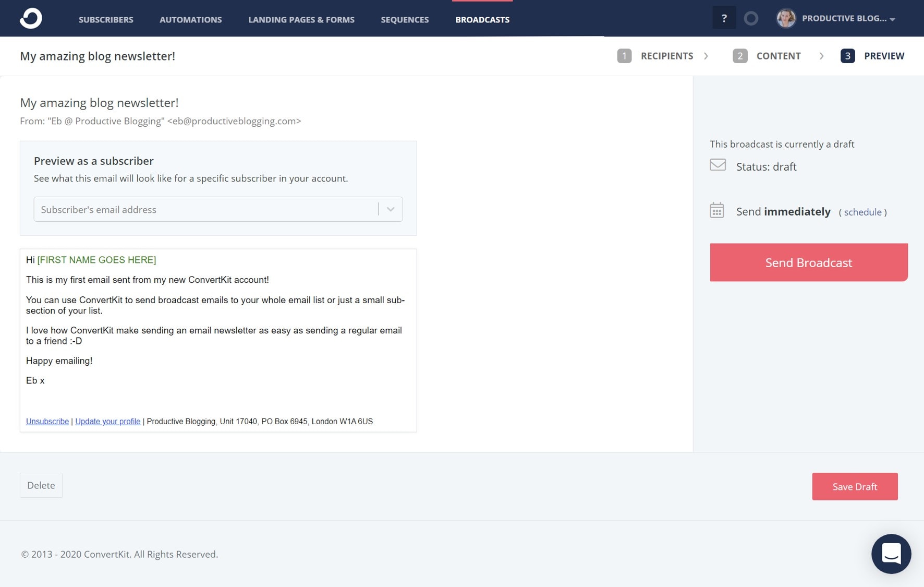Click the Status: draft text
This screenshot has height=587, width=924.
(x=766, y=166)
